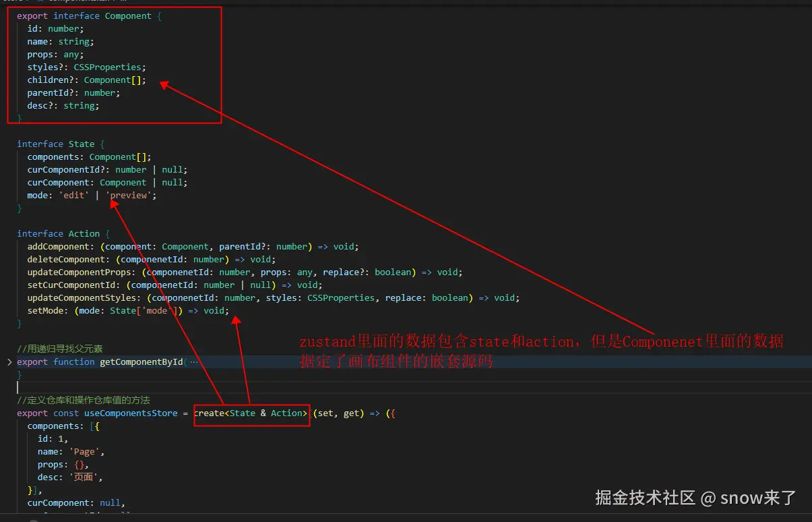Click the 'curComponent: null,' line

(x=76, y=503)
